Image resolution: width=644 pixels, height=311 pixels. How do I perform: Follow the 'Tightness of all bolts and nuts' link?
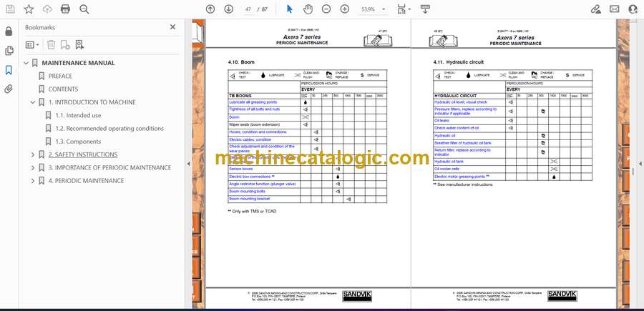(x=254, y=109)
